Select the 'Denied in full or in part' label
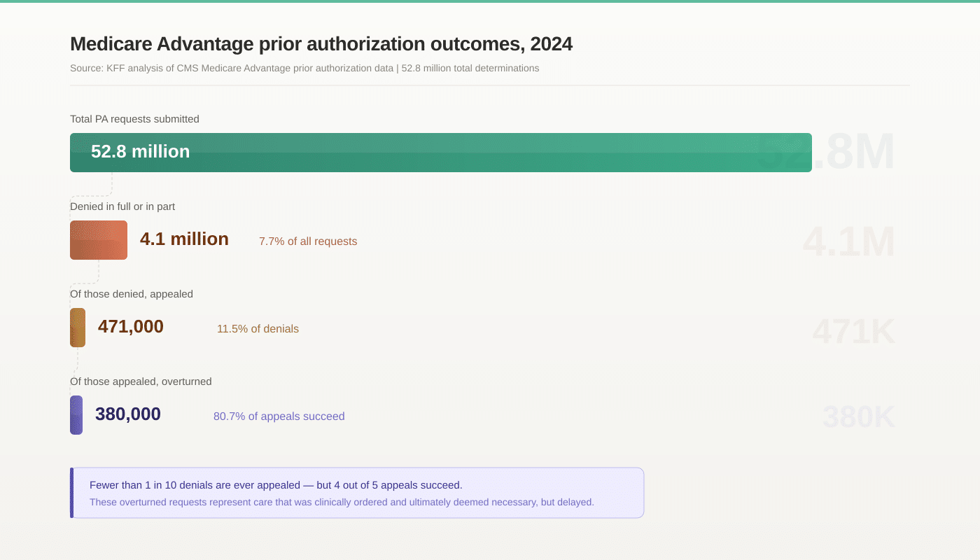980x560 pixels. tap(122, 206)
